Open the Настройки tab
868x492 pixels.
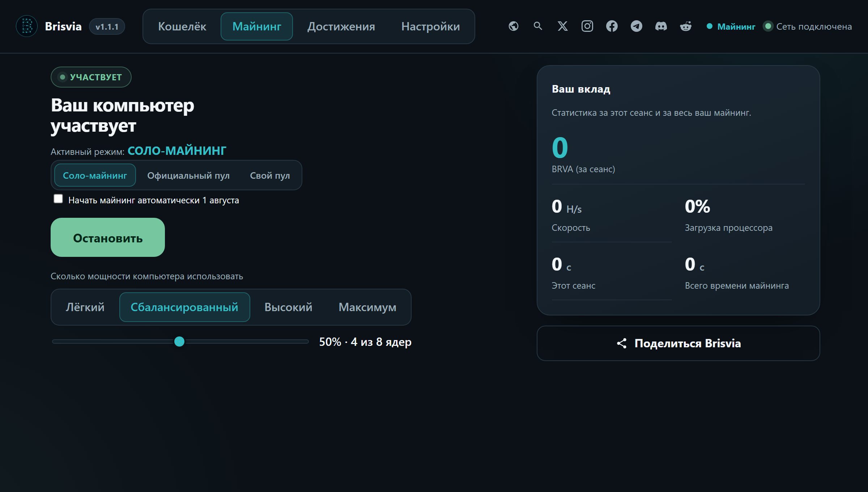point(430,26)
